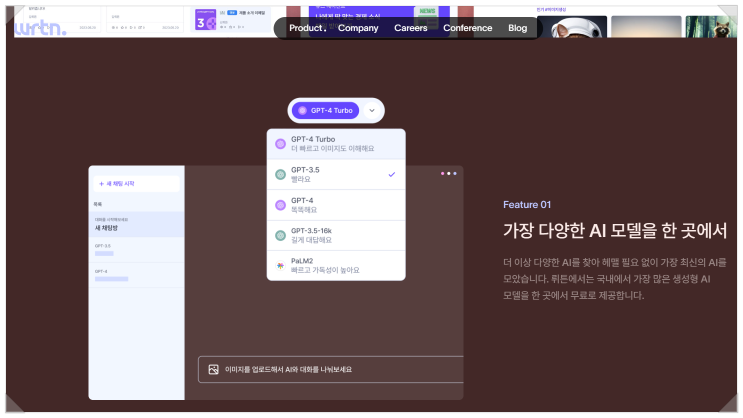Click the wrtn. logo
The image size is (743, 418).
click(x=40, y=28)
